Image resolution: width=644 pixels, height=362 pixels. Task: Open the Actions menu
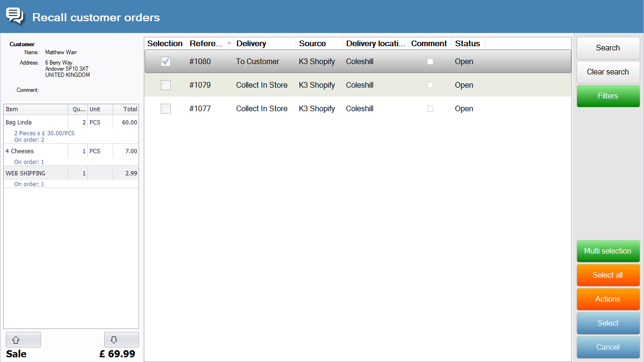coord(608,299)
